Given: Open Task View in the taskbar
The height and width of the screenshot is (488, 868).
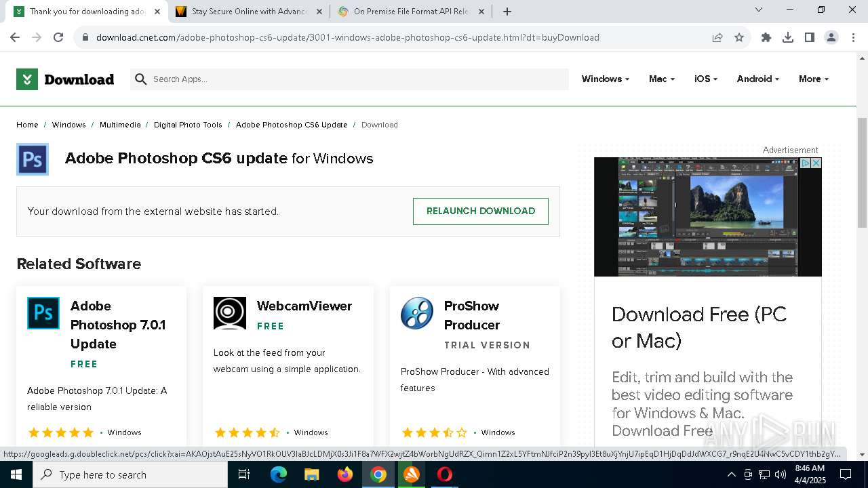Looking at the screenshot, I should [244, 474].
